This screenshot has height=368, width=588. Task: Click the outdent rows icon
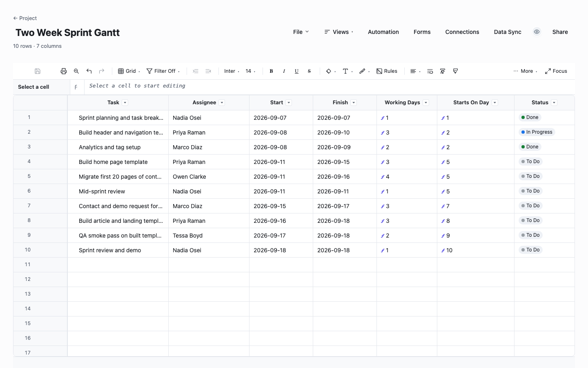pyautogui.click(x=208, y=71)
